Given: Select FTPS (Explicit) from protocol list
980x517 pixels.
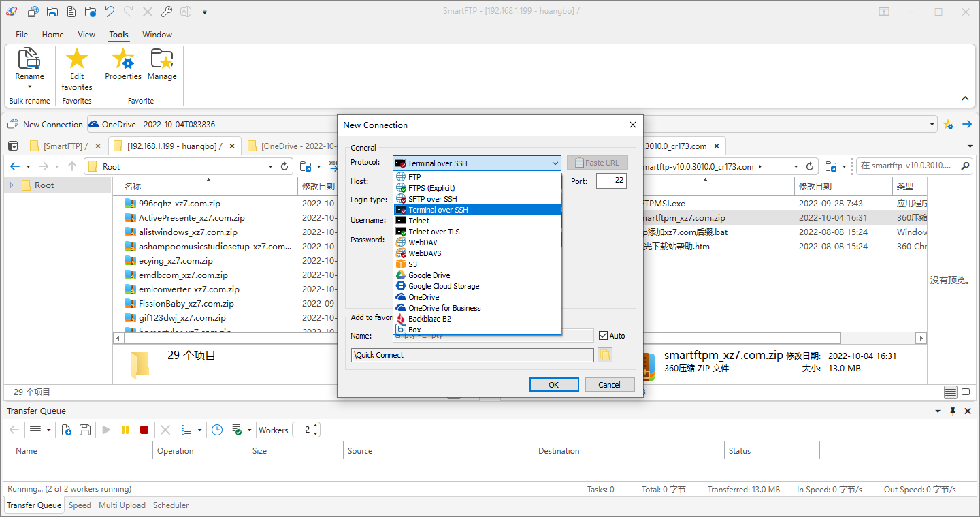Looking at the screenshot, I should (477, 188).
